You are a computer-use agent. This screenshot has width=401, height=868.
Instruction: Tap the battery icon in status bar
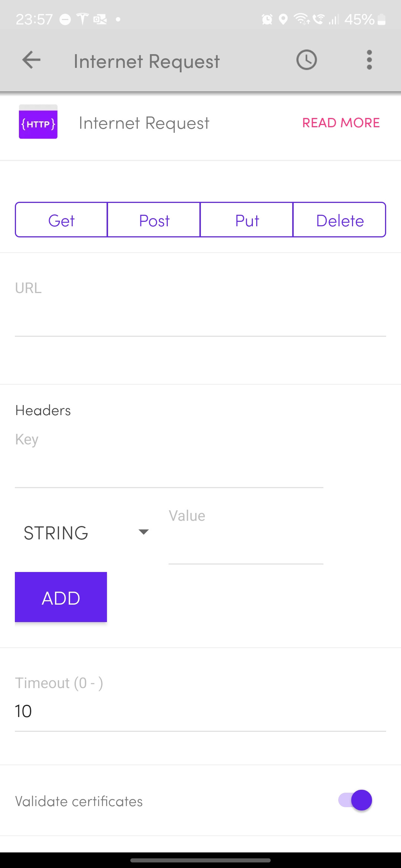coord(382,19)
